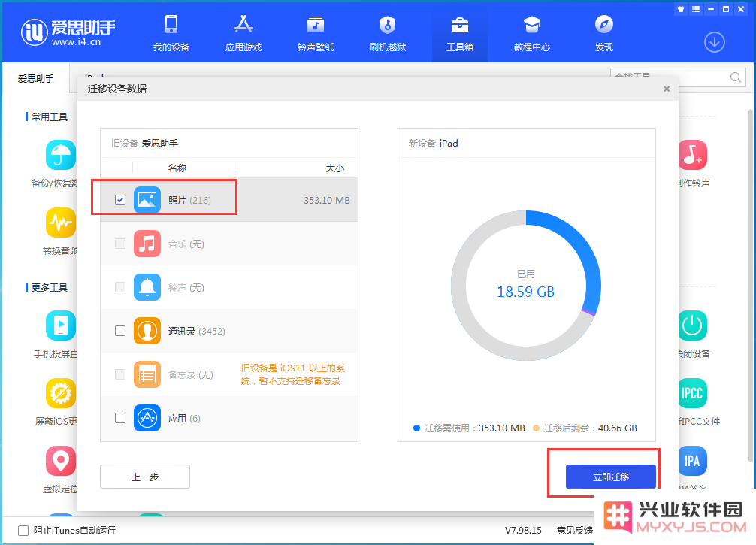The height and width of the screenshot is (545, 756).
Task: Check the 照片 (216) checkbox
Action: [x=120, y=200]
